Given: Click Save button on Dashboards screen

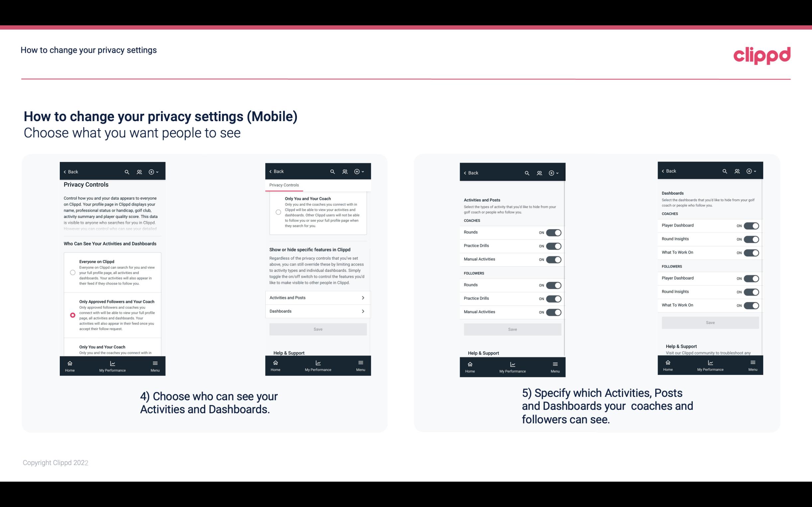Looking at the screenshot, I should click(710, 323).
